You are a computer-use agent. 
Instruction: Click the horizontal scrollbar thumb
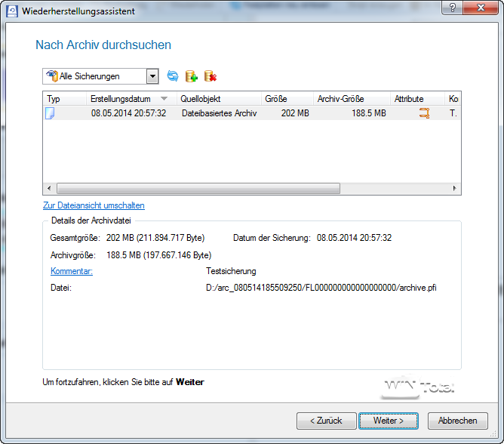[x=198, y=188]
